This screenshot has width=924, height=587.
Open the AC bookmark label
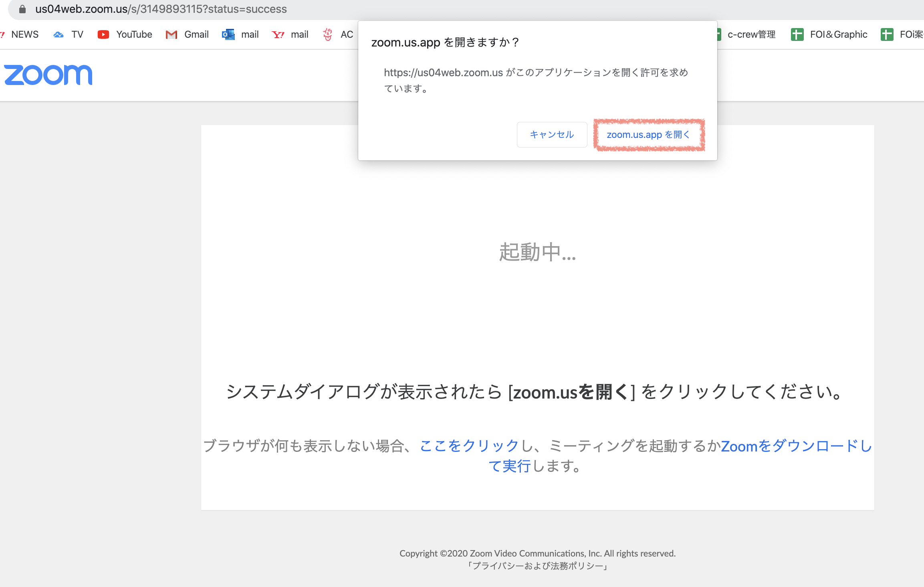coord(347,34)
